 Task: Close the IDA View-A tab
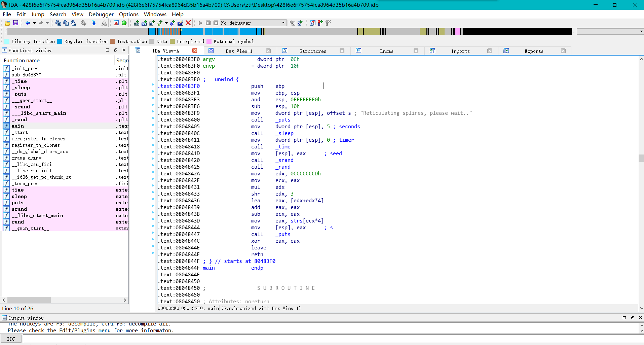[195, 50]
